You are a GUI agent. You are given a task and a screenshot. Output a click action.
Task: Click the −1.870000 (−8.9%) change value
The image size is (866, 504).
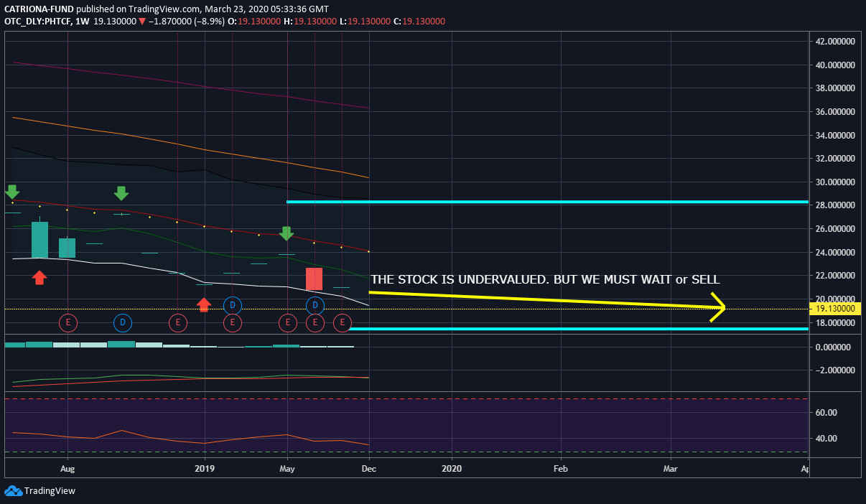[185, 22]
